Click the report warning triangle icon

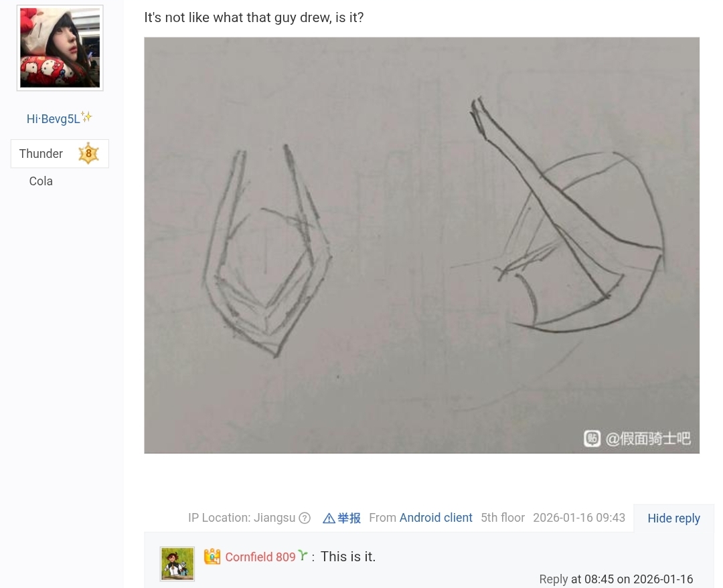click(329, 519)
